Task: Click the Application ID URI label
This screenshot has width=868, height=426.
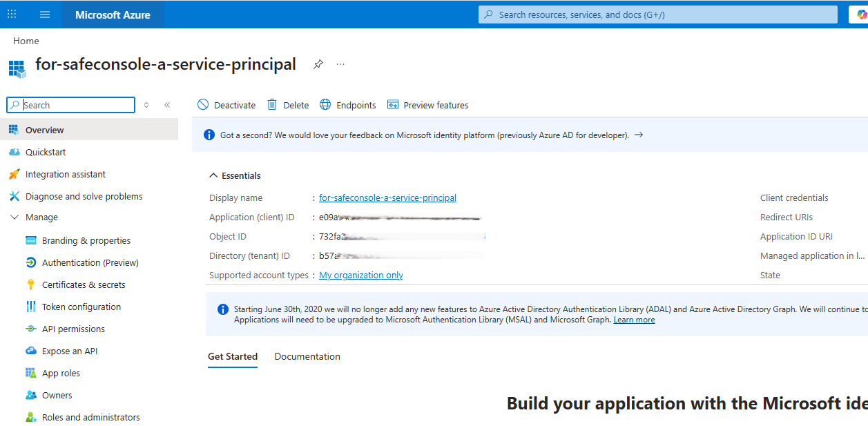Action: click(x=796, y=236)
